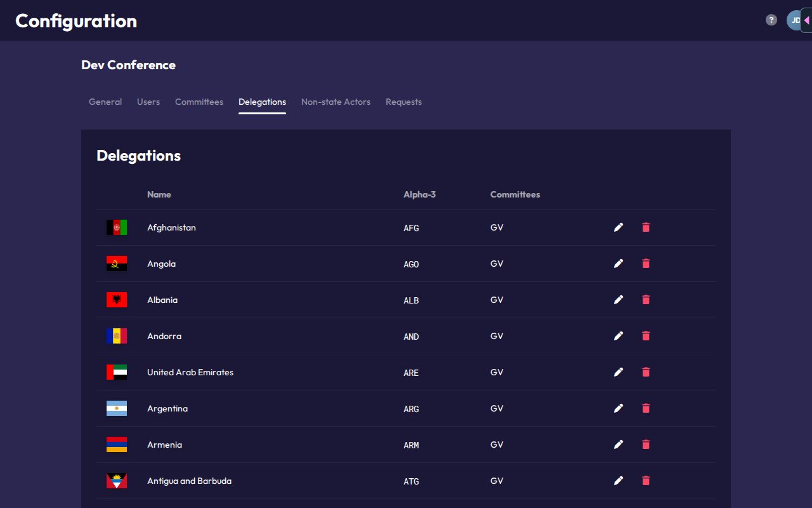
Task: Switch to the Users tab
Action: (x=148, y=102)
